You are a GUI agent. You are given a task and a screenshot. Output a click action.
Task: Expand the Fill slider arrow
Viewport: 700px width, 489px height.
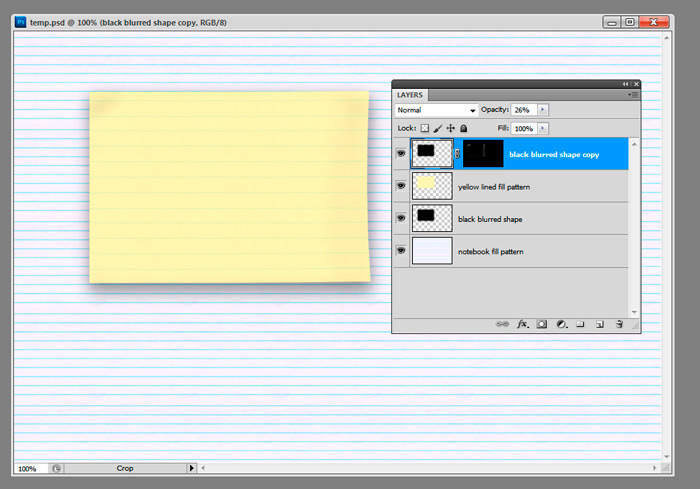(543, 129)
